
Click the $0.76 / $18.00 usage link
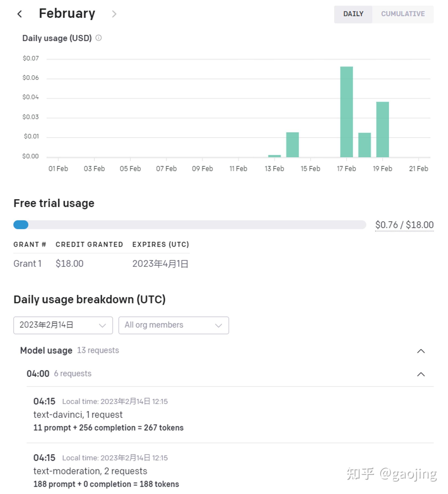404,225
